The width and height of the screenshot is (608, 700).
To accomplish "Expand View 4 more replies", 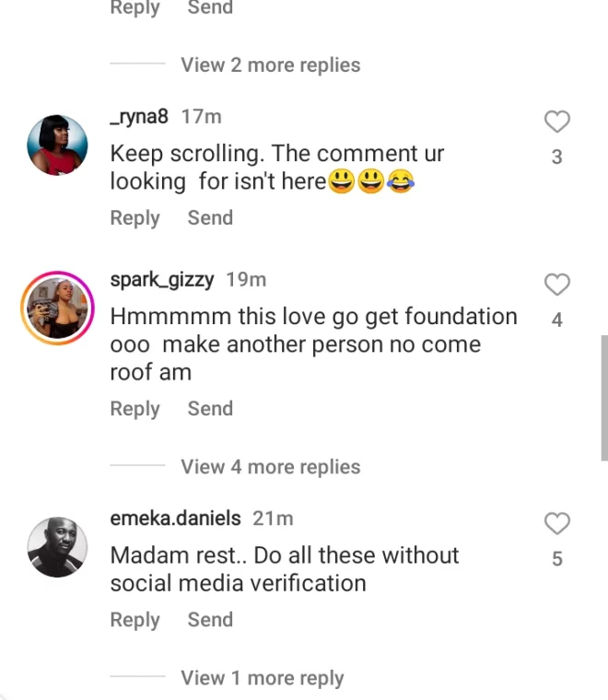I will [x=270, y=467].
